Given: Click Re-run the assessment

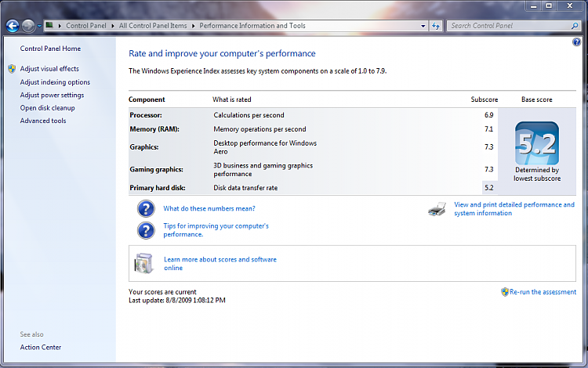Looking at the screenshot, I should pos(543,292).
